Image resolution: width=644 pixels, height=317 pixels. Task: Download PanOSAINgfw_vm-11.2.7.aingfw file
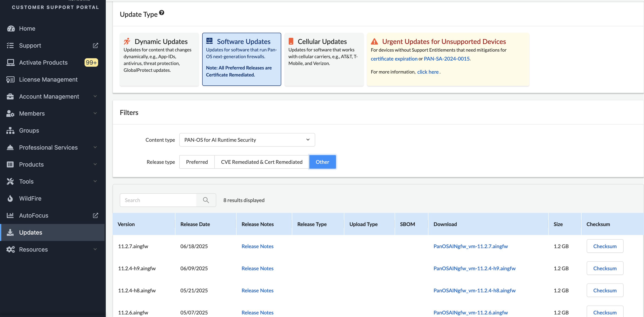(x=470, y=246)
